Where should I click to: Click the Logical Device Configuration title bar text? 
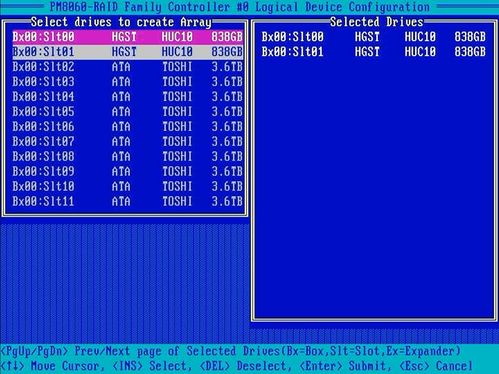[x=240, y=7]
